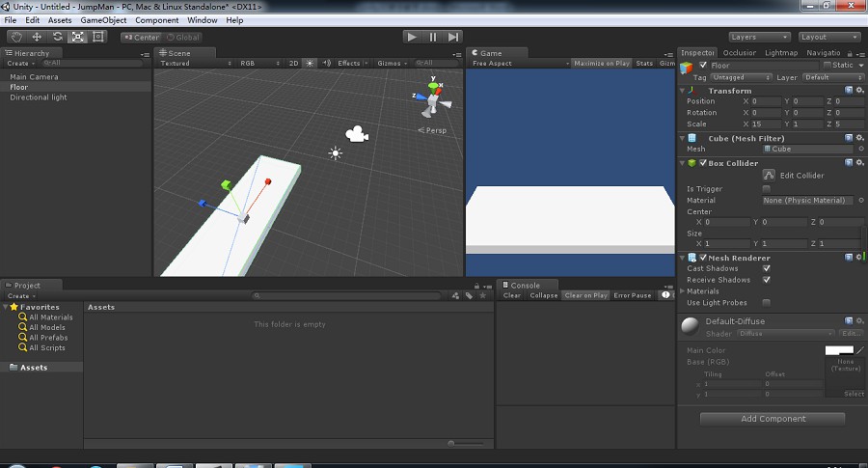Click the Center pivot toggle button
This screenshot has width=868, height=468.
point(142,37)
